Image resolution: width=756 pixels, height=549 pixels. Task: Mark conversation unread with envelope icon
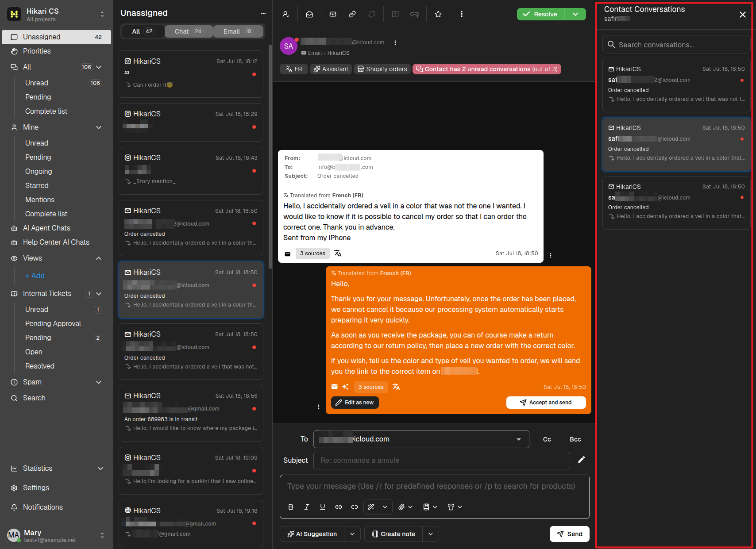[309, 14]
